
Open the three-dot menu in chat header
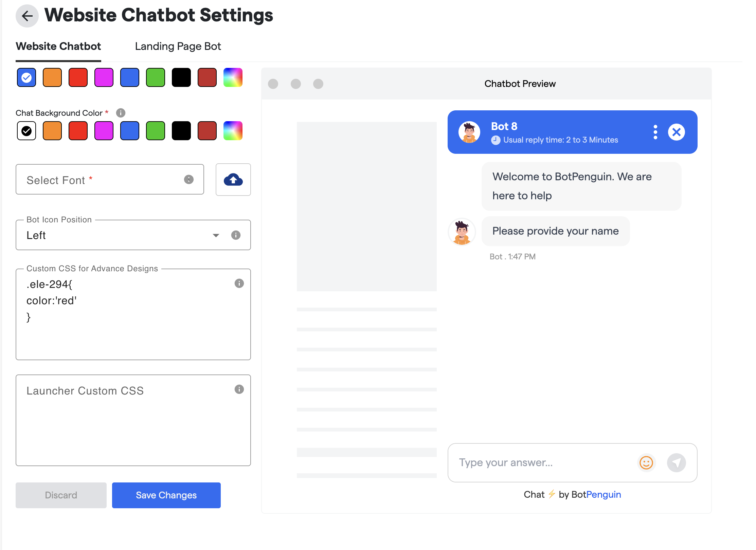click(x=655, y=132)
